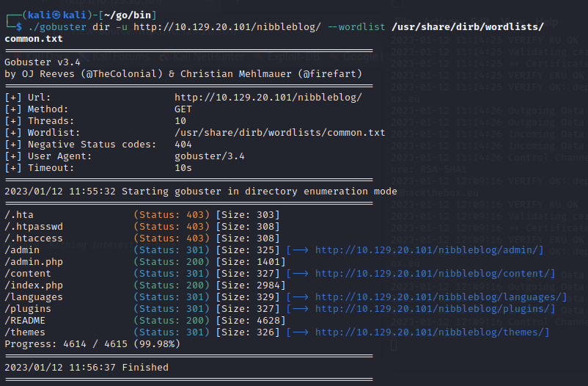Open the nibbleblog/plugins/ redirect URL
Viewport: 588px width, 386px height.
point(435,309)
